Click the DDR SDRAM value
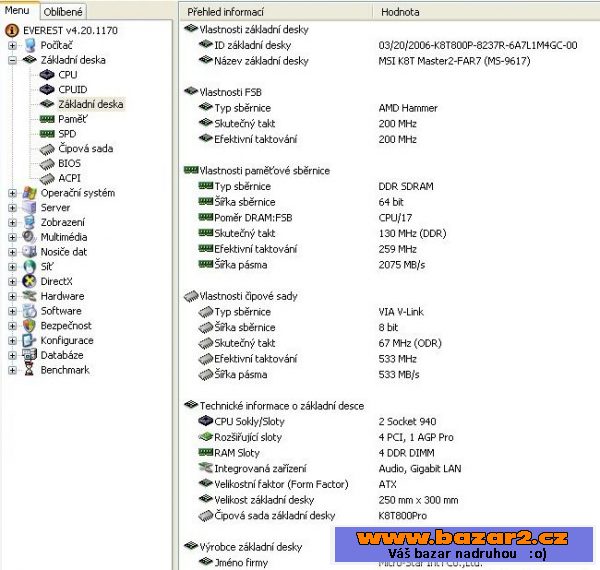 coord(406,186)
